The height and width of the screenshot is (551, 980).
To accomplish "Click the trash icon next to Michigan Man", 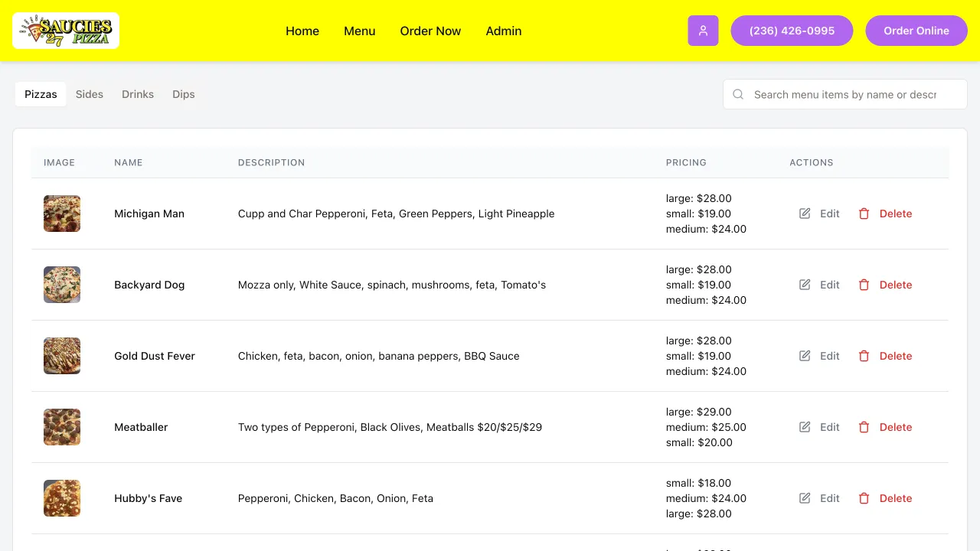I will (x=864, y=214).
